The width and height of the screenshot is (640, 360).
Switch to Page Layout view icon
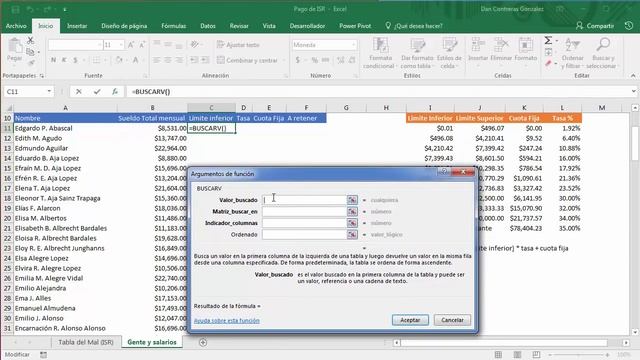click(x=517, y=355)
